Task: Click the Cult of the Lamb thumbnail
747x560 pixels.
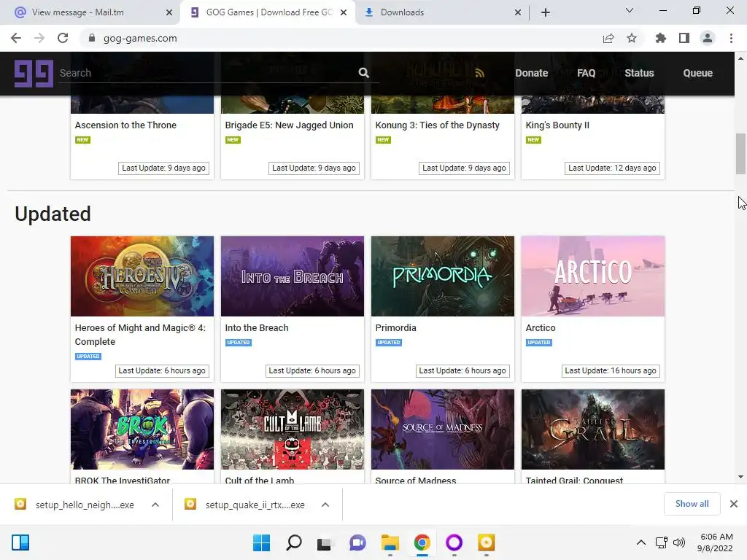Action: coord(292,429)
